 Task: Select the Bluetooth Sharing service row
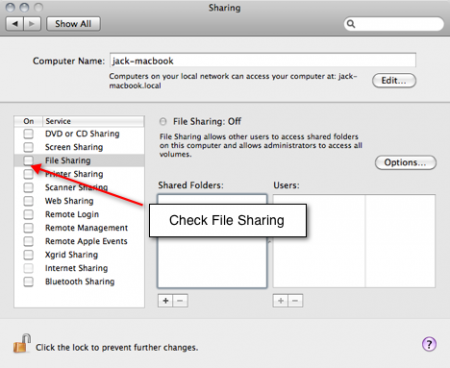tap(79, 282)
